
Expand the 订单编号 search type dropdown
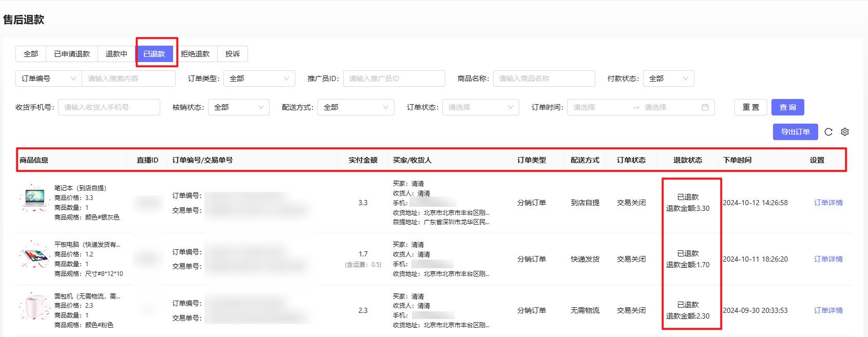coord(49,78)
